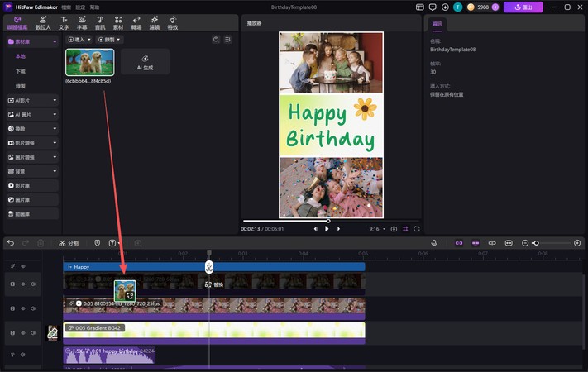This screenshot has width=588, height=372.
Task: Toggle eye icon on the audio track
Action: pos(23,355)
